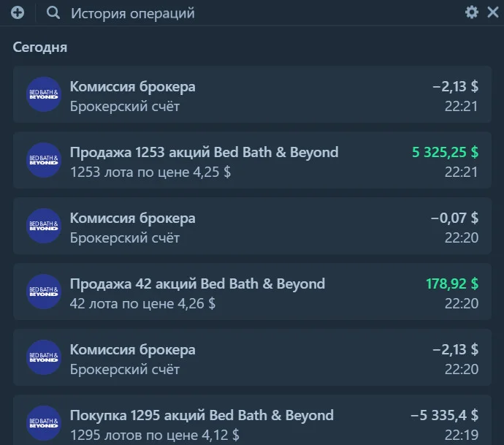Open settings with the gear icon
The width and height of the screenshot is (504, 445).
coord(472,12)
